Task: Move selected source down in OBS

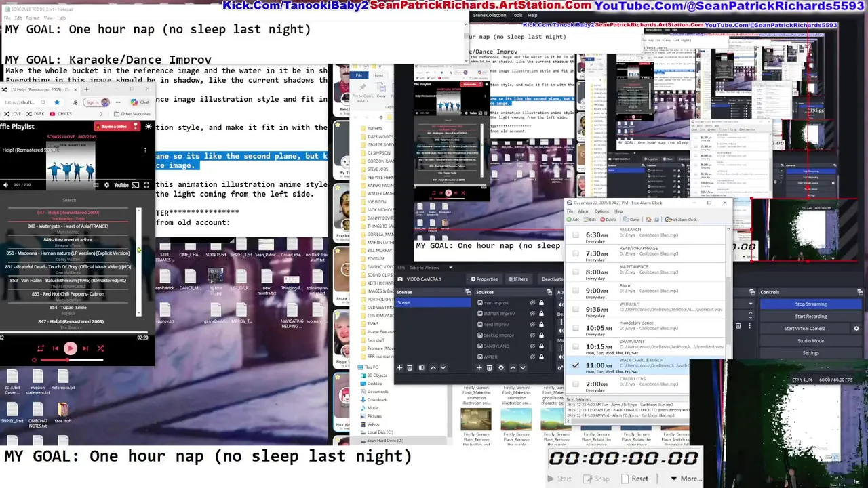Action: pos(522,368)
